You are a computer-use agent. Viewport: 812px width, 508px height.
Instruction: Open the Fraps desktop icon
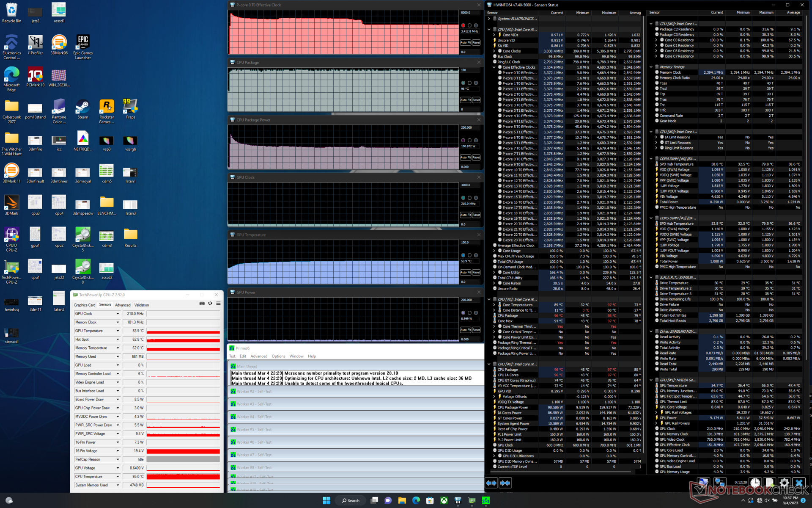point(130,109)
